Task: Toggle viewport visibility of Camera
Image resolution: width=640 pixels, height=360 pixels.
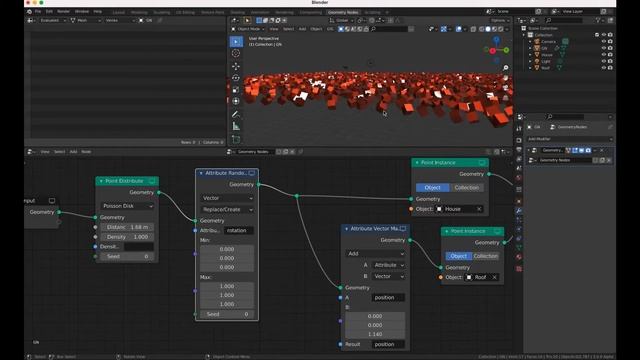Action: 604,41
